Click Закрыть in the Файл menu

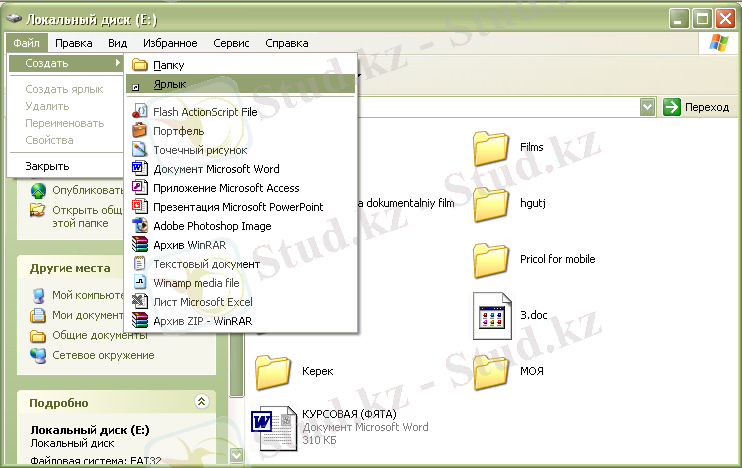click(x=47, y=166)
